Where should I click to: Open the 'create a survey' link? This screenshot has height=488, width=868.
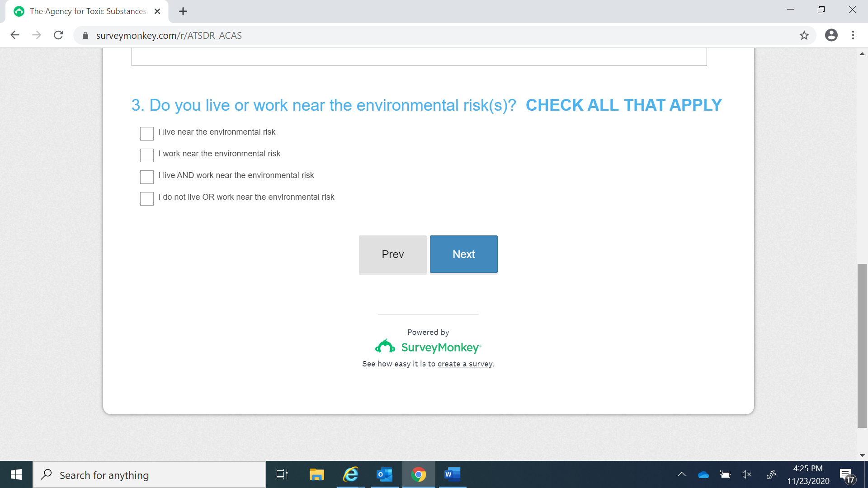[x=465, y=364]
